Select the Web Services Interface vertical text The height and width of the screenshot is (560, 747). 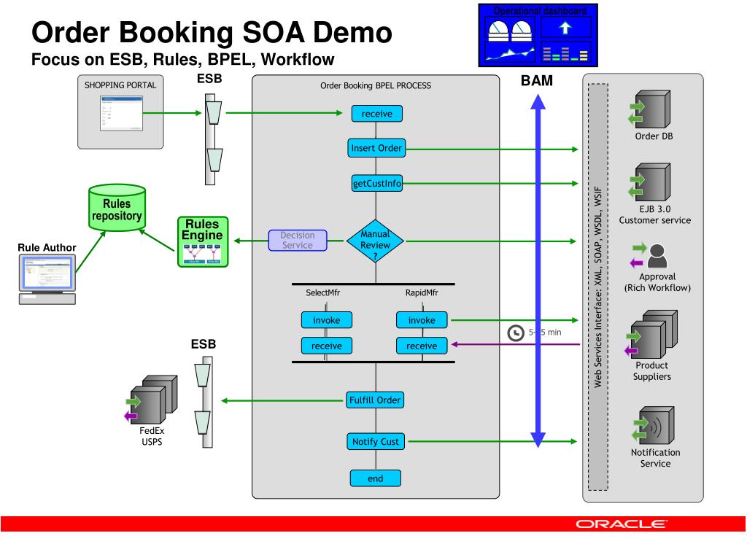pyautogui.click(x=598, y=287)
